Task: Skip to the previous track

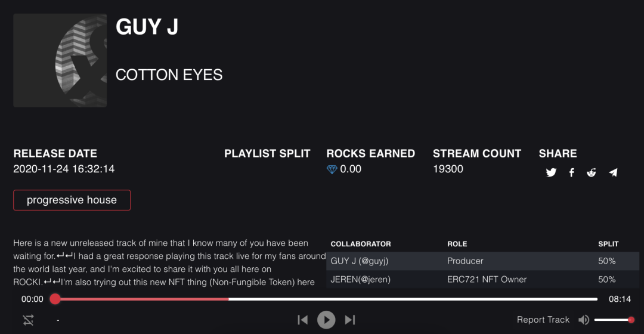Action: pos(303,320)
